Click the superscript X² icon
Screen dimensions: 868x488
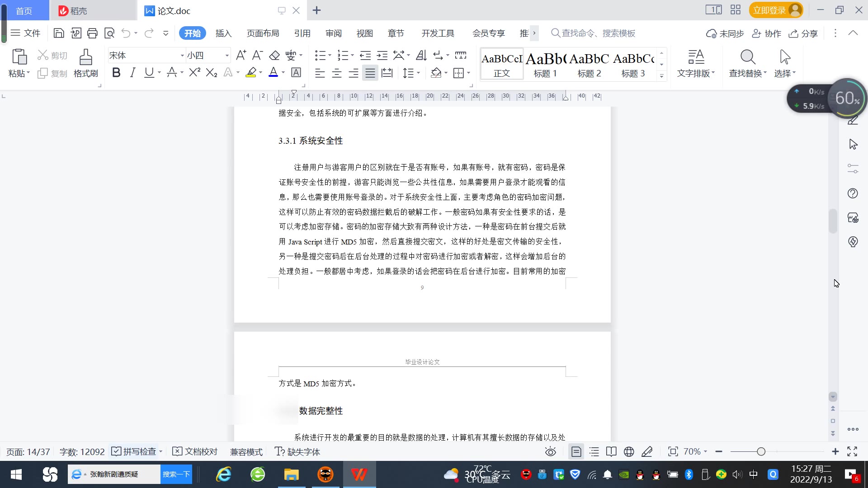point(194,73)
